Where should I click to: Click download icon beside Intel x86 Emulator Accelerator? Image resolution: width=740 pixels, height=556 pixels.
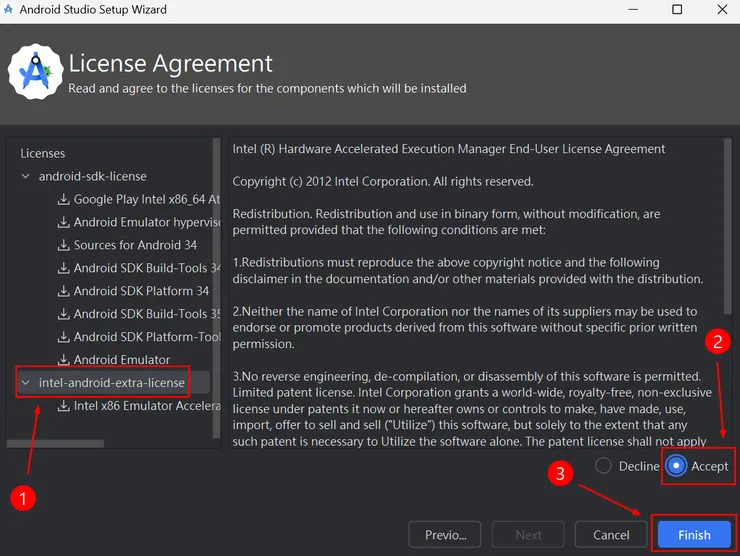tap(63, 406)
